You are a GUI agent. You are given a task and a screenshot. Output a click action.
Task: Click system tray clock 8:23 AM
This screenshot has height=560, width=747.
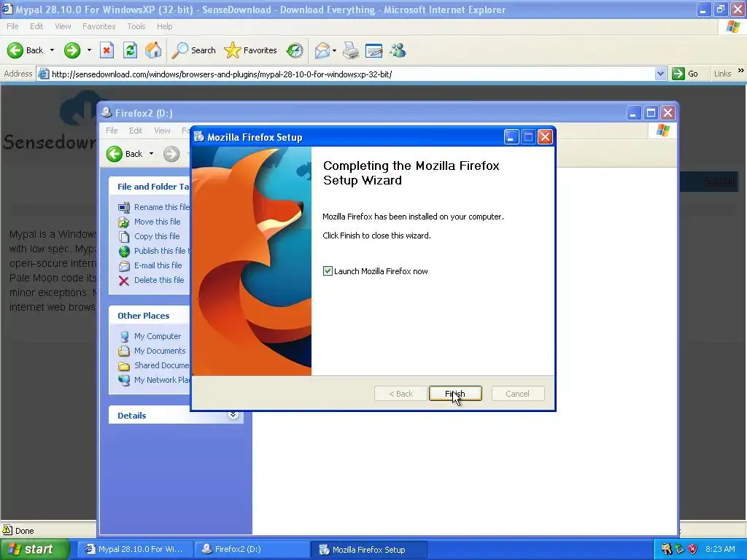tap(720, 549)
